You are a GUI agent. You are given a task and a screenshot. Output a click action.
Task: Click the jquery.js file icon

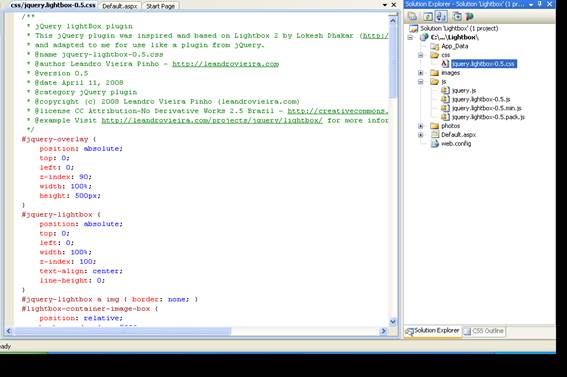(445, 90)
